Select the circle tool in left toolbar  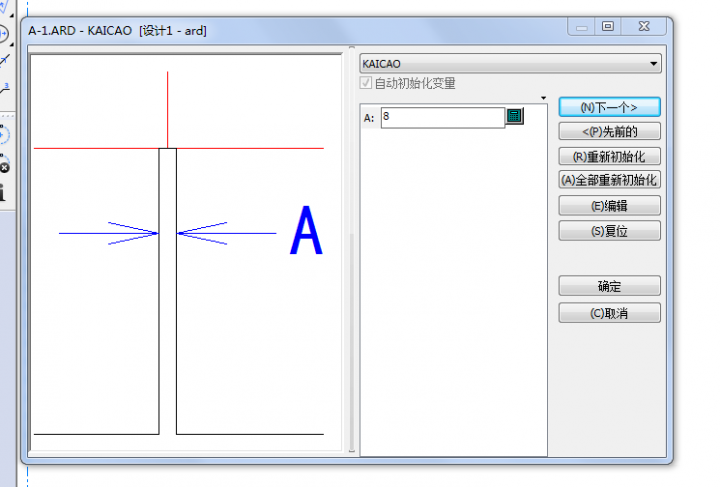[4, 35]
